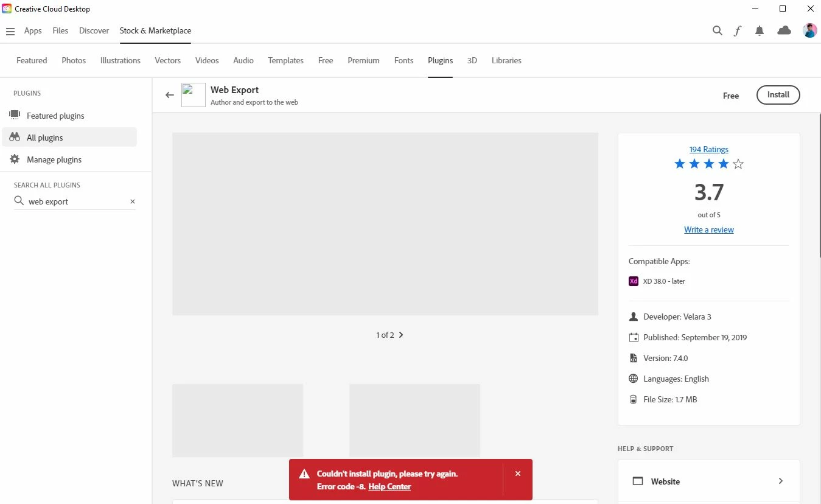The width and height of the screenshot is (821, 504).
Task: Open the 194 Ratings link
Action: point(708,149)
